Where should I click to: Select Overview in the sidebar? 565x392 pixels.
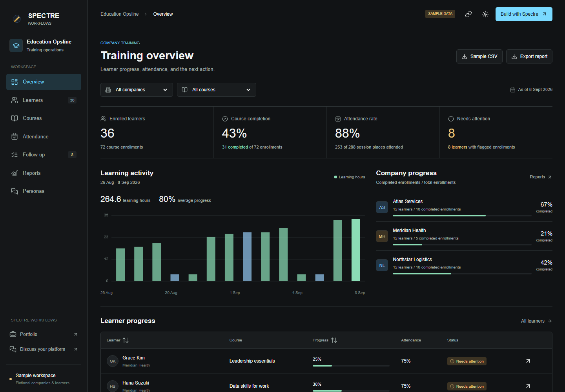coord(44,82)
